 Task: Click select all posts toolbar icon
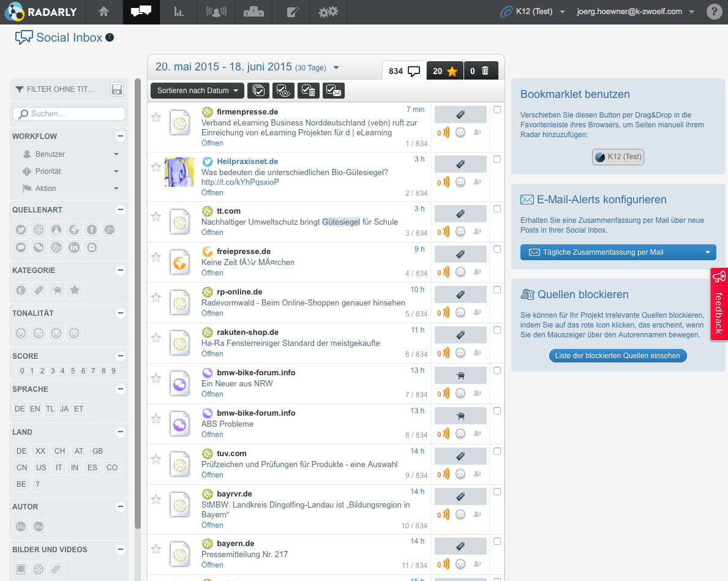click(x=258, y=91)
